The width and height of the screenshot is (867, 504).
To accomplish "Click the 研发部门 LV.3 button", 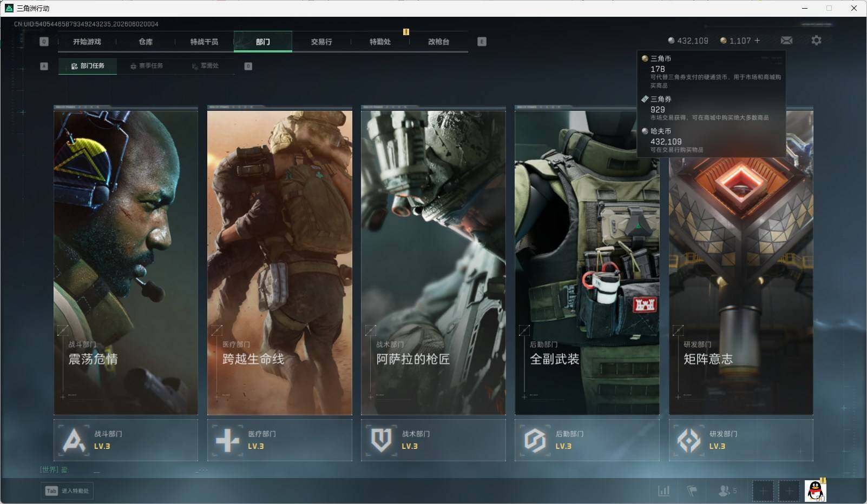I will [x=741, y=440].
